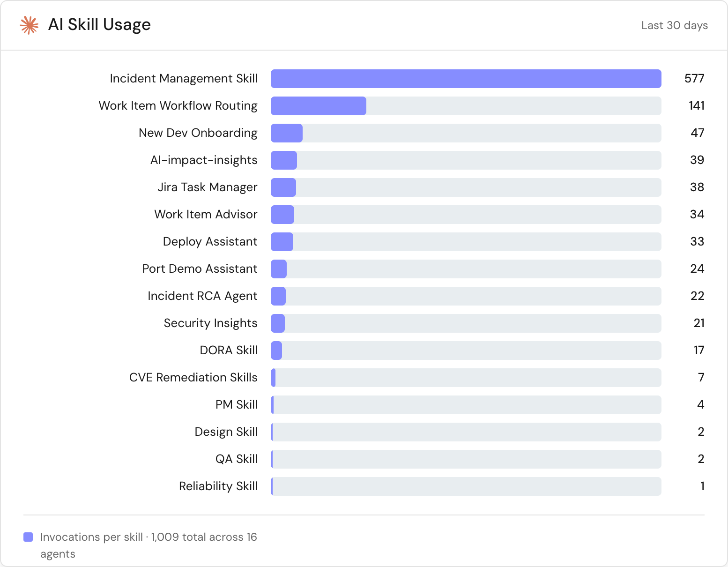Click the Design Skill count of 2
This screenshot has height=567, width=728.
pos(701,432)
